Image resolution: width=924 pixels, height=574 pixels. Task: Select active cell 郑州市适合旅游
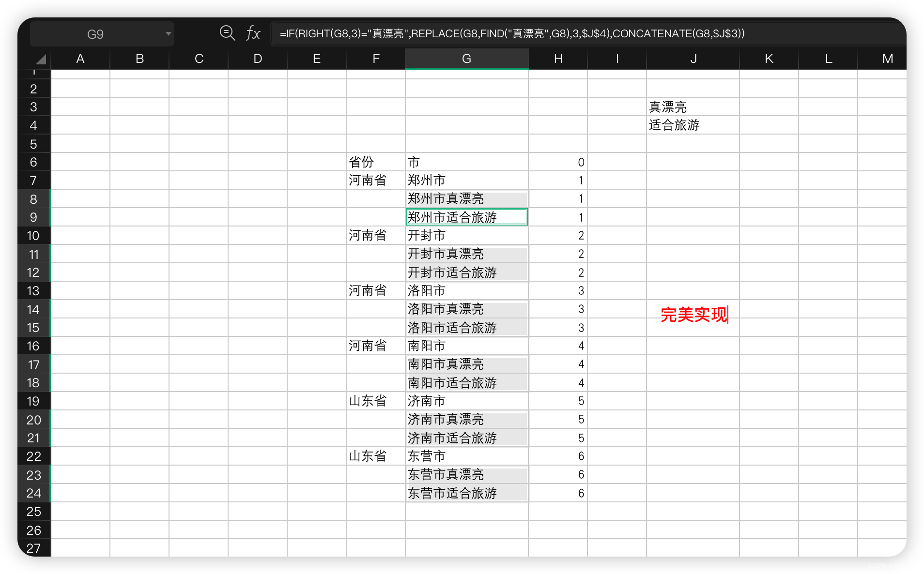(x=467, y=217)
